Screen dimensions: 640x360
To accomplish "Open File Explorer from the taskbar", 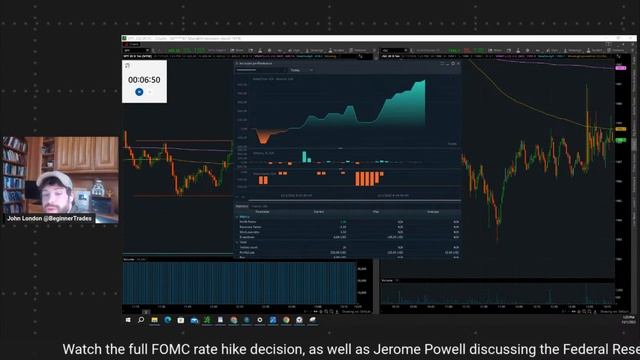I will [154, 320].
